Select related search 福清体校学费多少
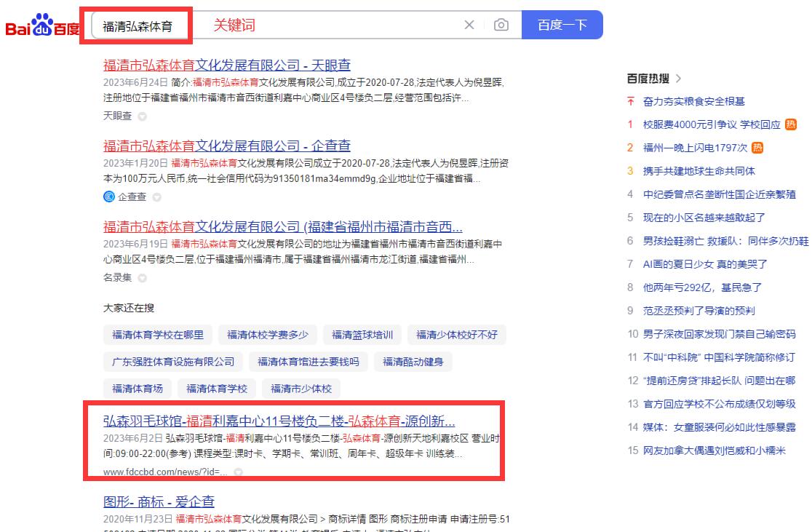812x532 pixels. [x=267, y=335]
